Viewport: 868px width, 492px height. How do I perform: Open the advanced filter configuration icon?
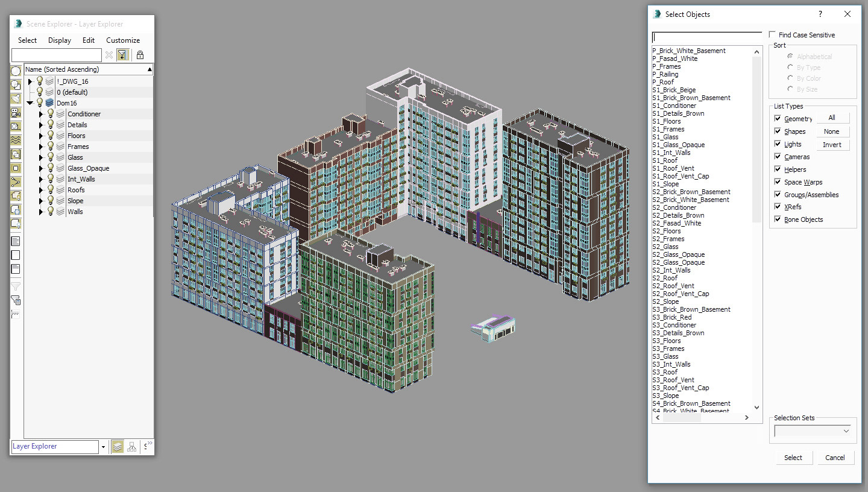[x=16, y=300]
